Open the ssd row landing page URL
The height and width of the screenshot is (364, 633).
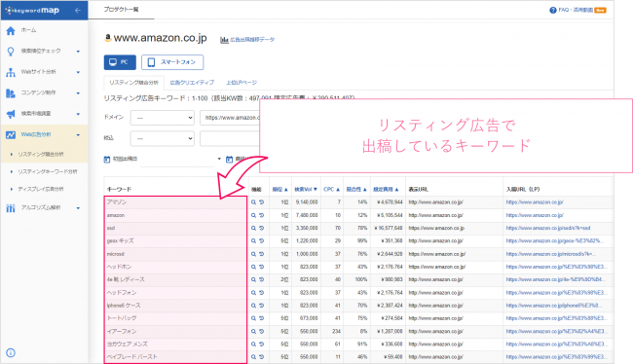pyautogui.click(x=548, y=229)
